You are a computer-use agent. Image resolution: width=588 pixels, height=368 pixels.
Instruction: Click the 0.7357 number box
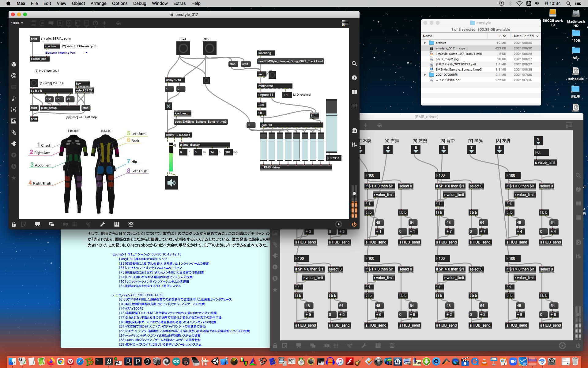334,158
